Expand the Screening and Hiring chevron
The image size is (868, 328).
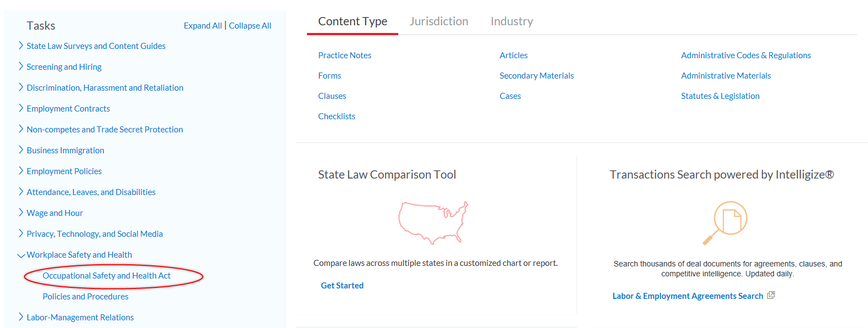click(x=21, y=66)
